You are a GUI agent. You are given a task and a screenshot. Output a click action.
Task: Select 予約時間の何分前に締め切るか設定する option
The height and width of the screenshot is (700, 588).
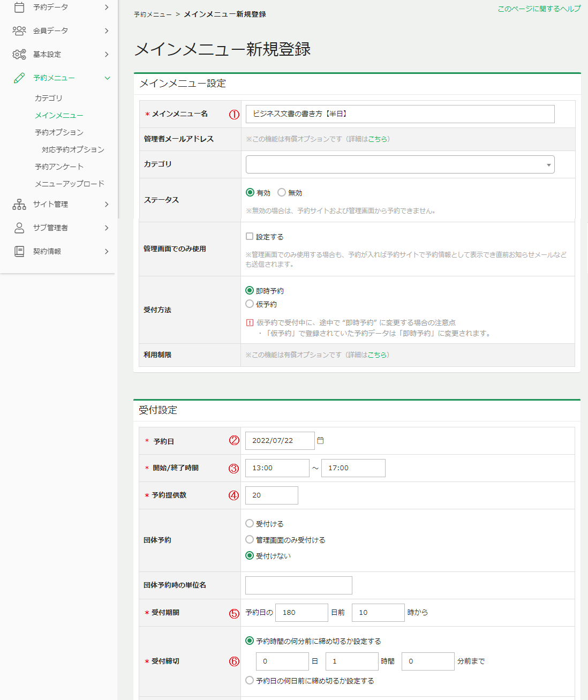250,641
